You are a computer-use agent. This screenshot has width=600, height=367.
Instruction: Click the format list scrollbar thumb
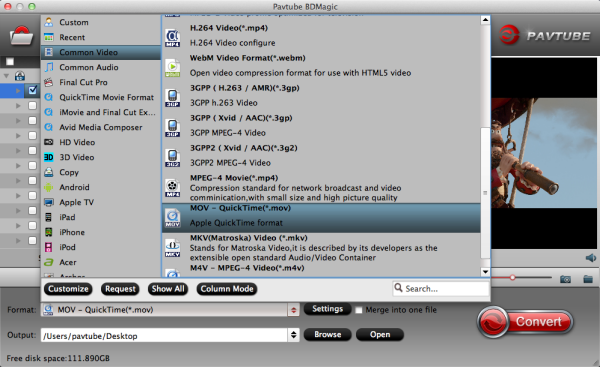point(485,193)
